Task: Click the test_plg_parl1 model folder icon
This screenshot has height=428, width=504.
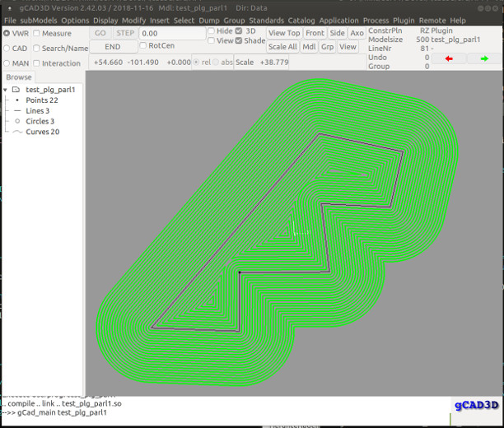Action: [16, 90]
